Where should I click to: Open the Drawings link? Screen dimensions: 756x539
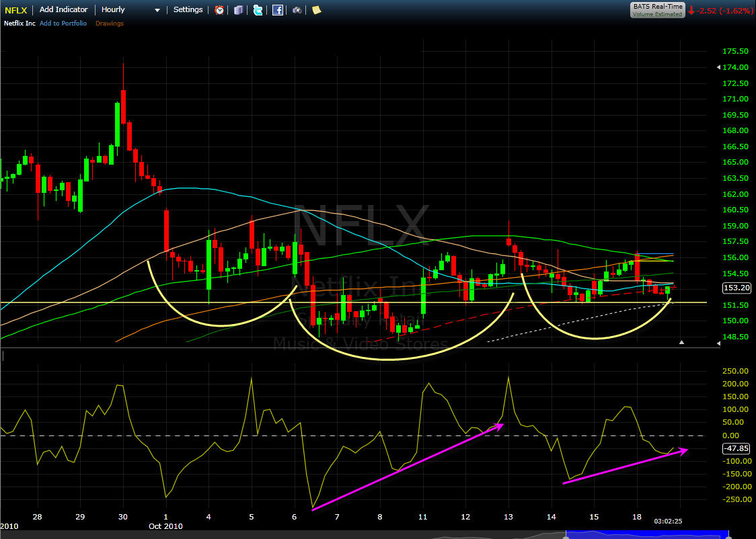(x=110, y=23)
